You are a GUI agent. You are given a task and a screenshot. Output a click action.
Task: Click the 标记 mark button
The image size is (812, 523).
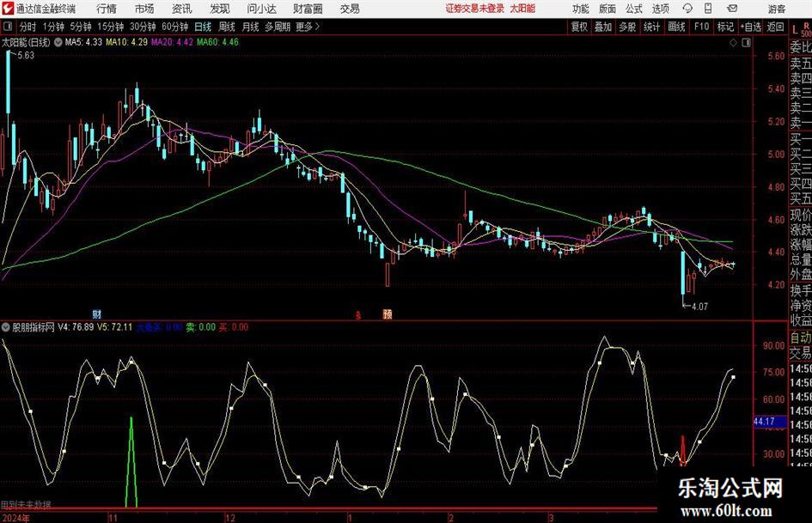coord(725,27)
